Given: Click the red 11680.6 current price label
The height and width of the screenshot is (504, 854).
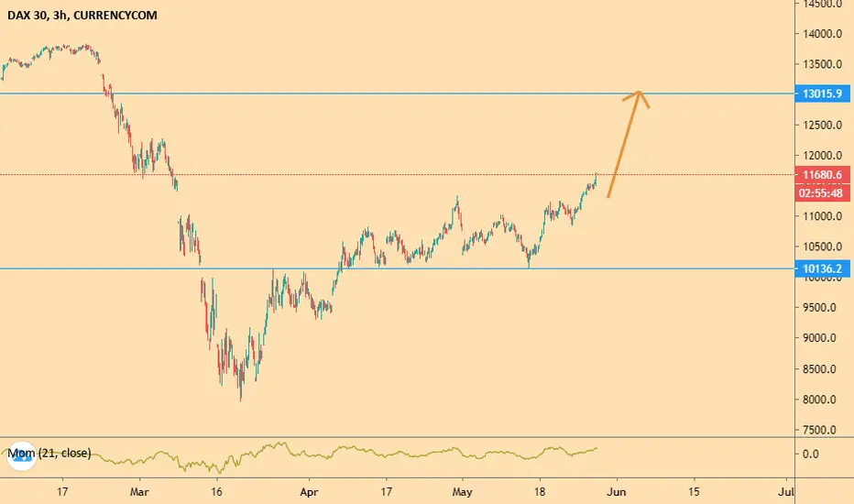Looking at the screenshot, I should coord(823,175).
